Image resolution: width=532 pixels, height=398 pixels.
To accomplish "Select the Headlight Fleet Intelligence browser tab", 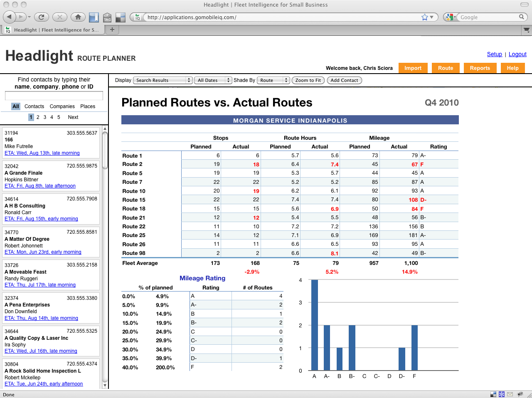I will 52,30.
